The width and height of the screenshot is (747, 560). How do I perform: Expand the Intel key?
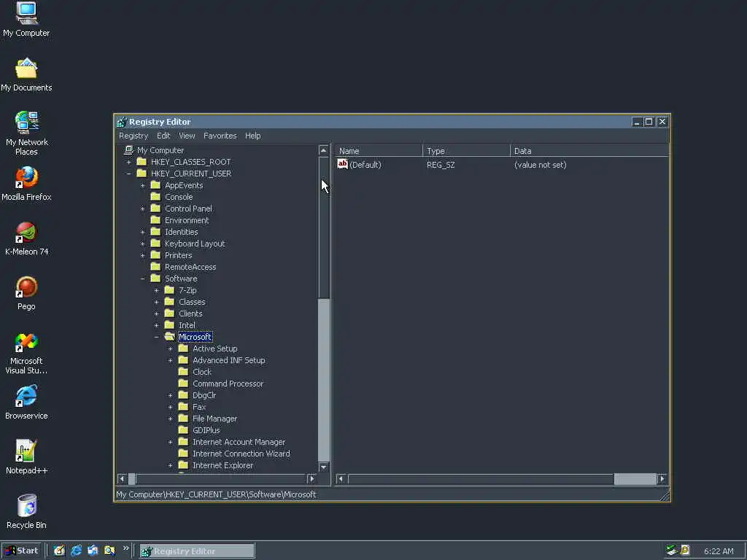click(156, 325)
